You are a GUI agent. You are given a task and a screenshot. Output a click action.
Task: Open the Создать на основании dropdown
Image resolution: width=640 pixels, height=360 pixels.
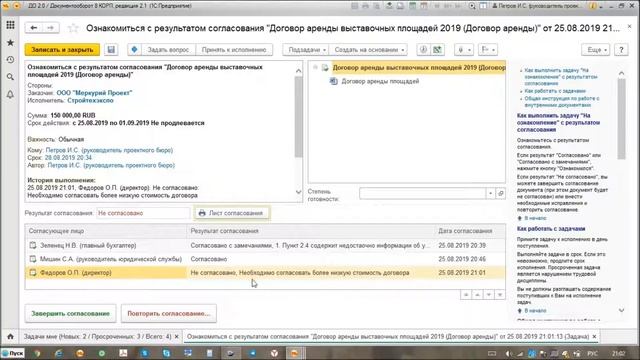pyautogui.click(x=369, y=50)
